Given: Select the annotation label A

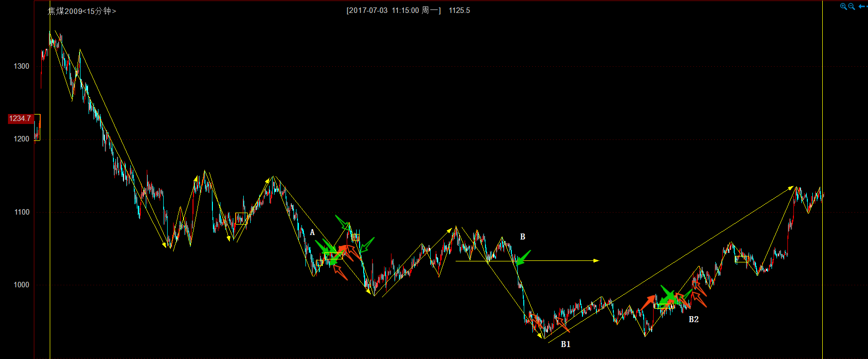Looking at the screenshot, I should [312, 233].
